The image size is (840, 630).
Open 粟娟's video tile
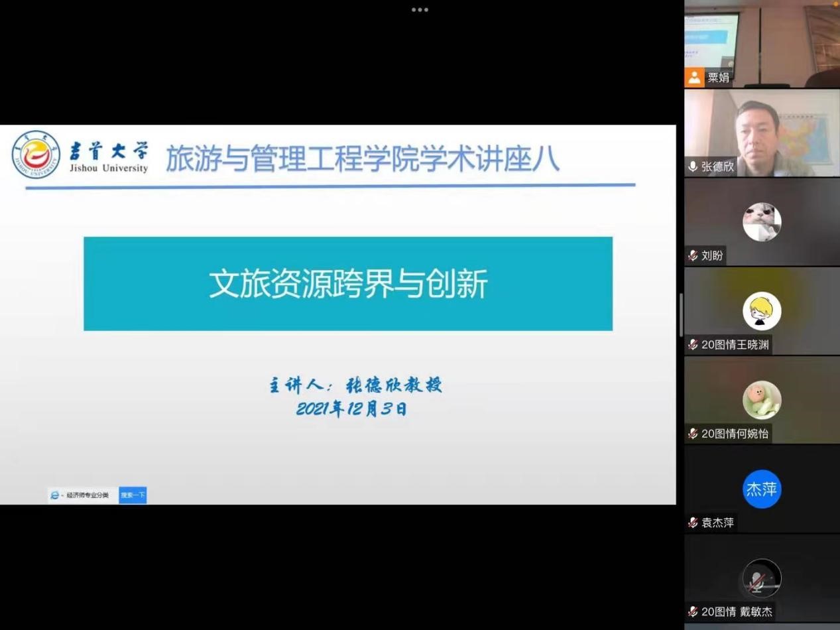[762, 40]
